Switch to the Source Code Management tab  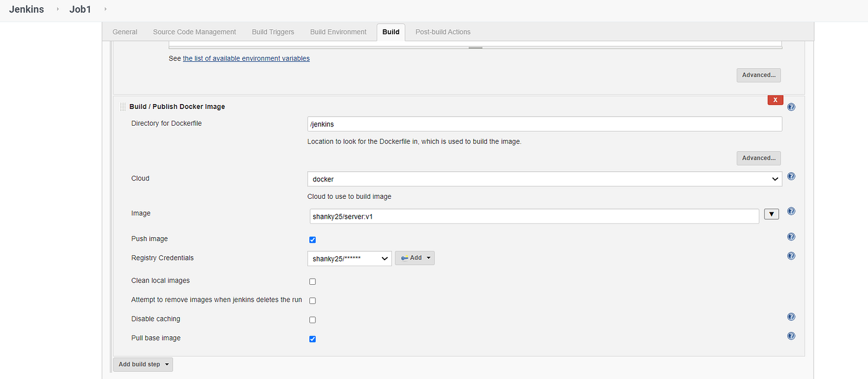(x=194, y=32)
